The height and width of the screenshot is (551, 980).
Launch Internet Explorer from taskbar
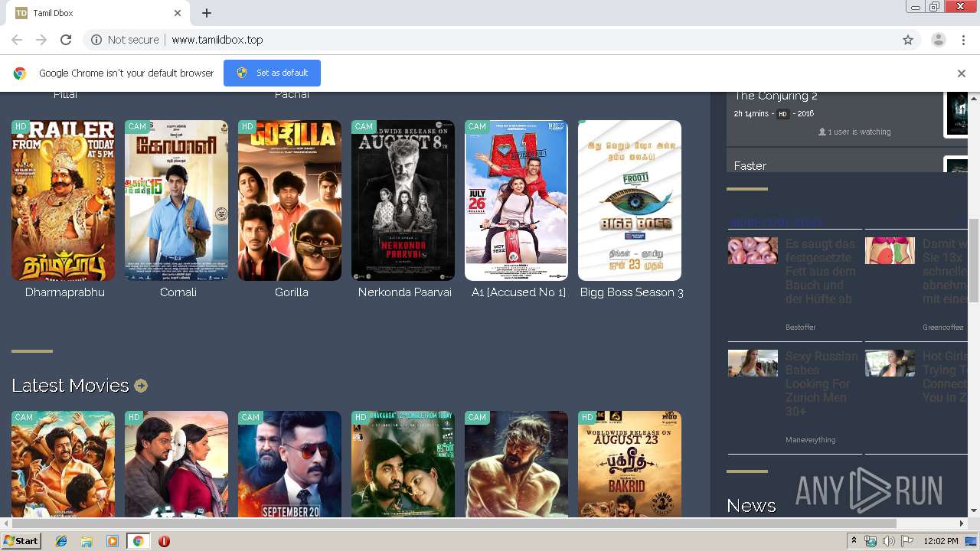point(61,541)
